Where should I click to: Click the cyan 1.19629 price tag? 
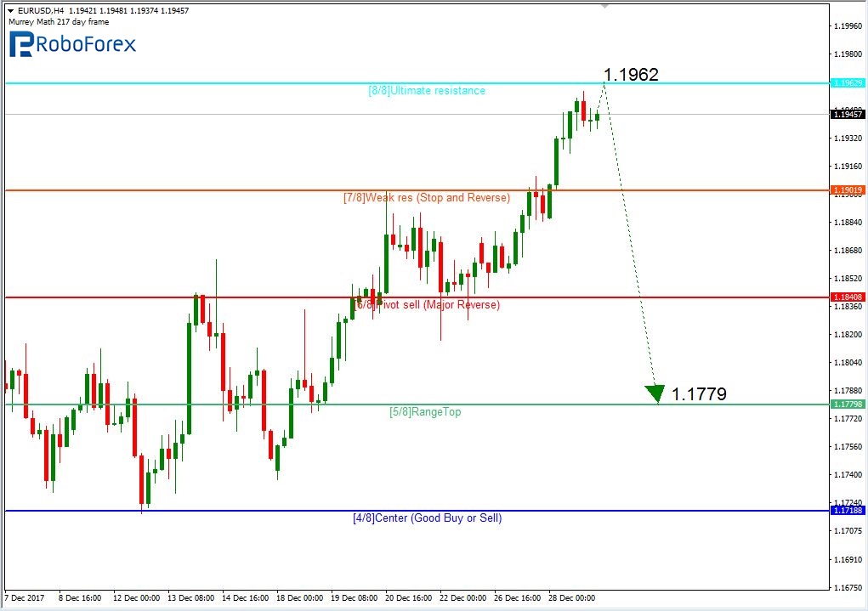pos(848,83)
